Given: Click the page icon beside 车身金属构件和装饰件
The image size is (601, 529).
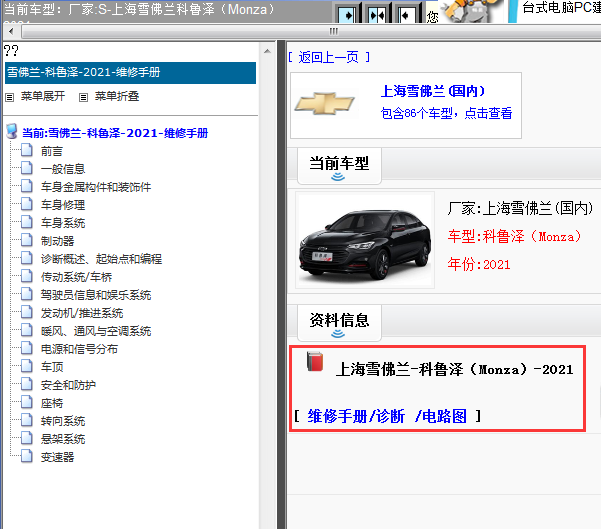Looking at the screenshot, I should point(26,186).
